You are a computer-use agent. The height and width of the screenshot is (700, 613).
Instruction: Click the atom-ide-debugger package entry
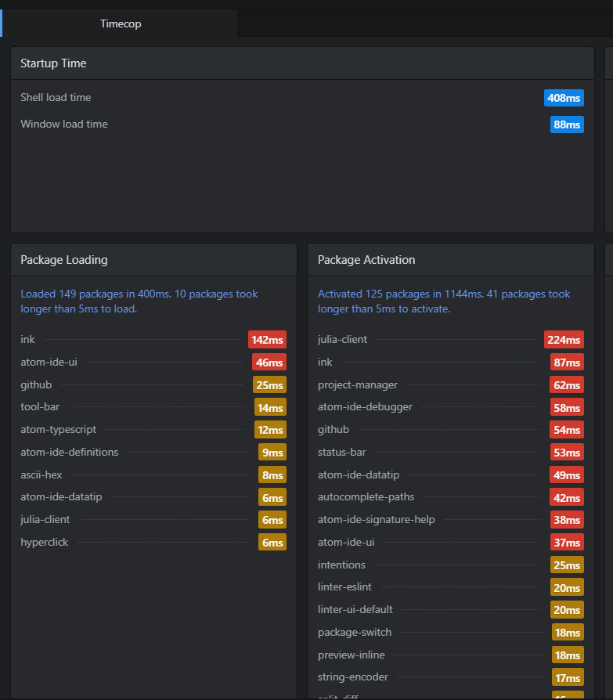pos(365,407)
